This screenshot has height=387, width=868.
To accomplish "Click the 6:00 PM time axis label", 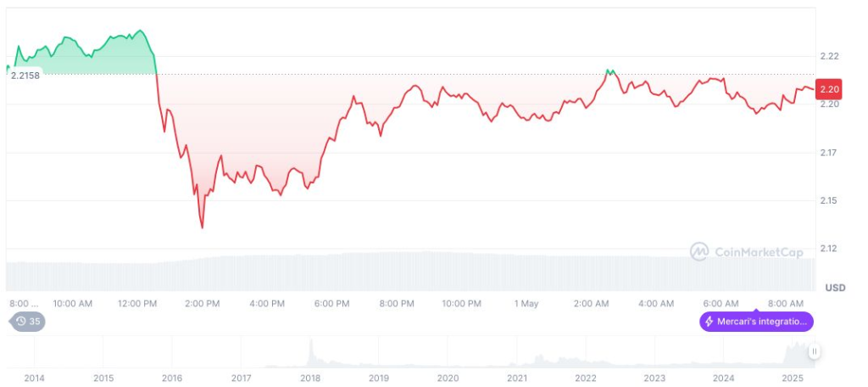I will pyautogui.click(x=331, y=304).
